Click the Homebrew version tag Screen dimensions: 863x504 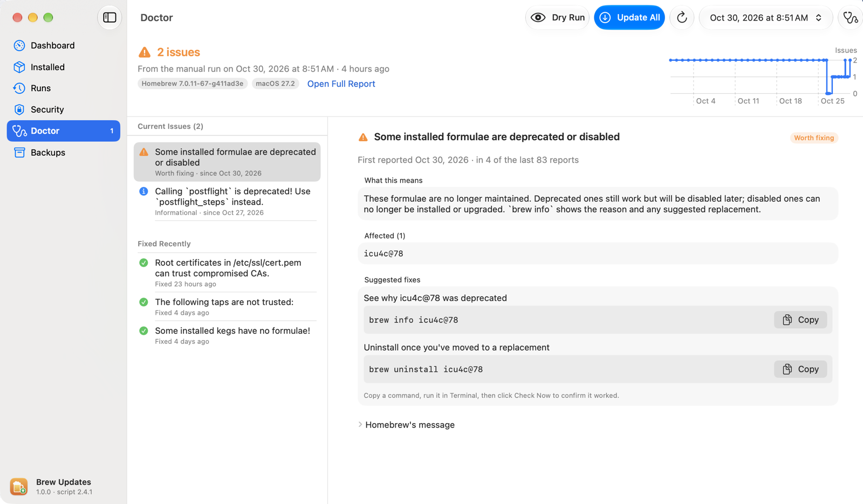[x=193, y=84]
